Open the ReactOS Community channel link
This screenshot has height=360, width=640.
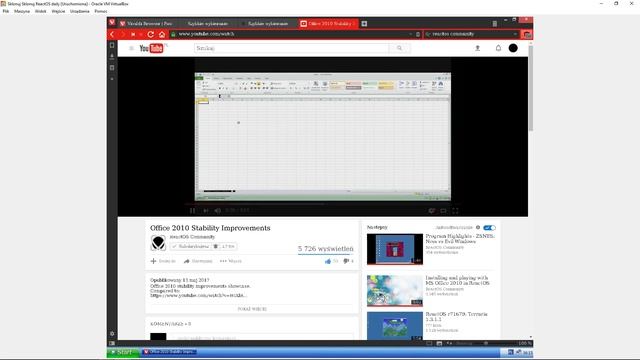pyautogui.click(x=192, y=237)
